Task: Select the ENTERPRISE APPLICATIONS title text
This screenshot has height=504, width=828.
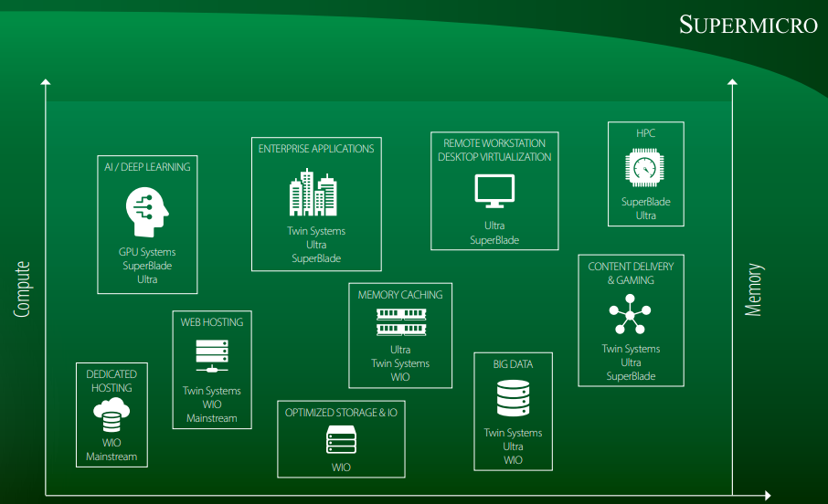Action: (x=316, y=149)
